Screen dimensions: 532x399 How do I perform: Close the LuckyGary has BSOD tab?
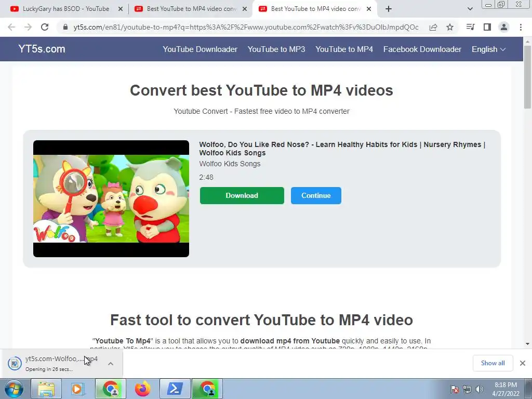pyautogui.click(x=121, y=9)
